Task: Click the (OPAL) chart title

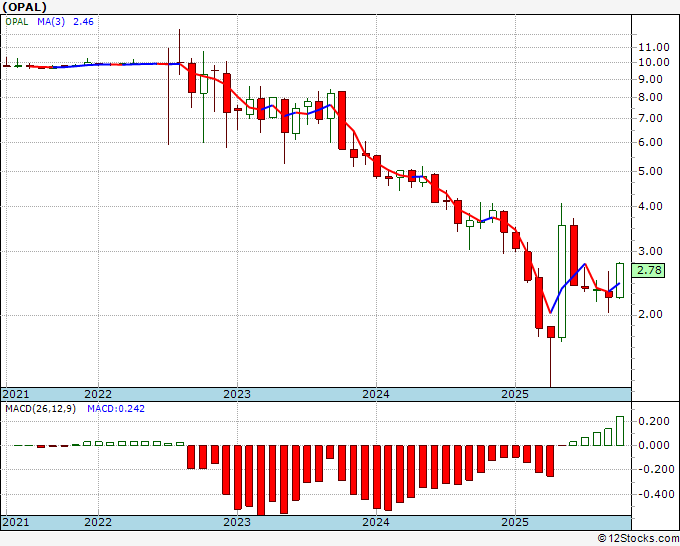Action: [24, 7]
